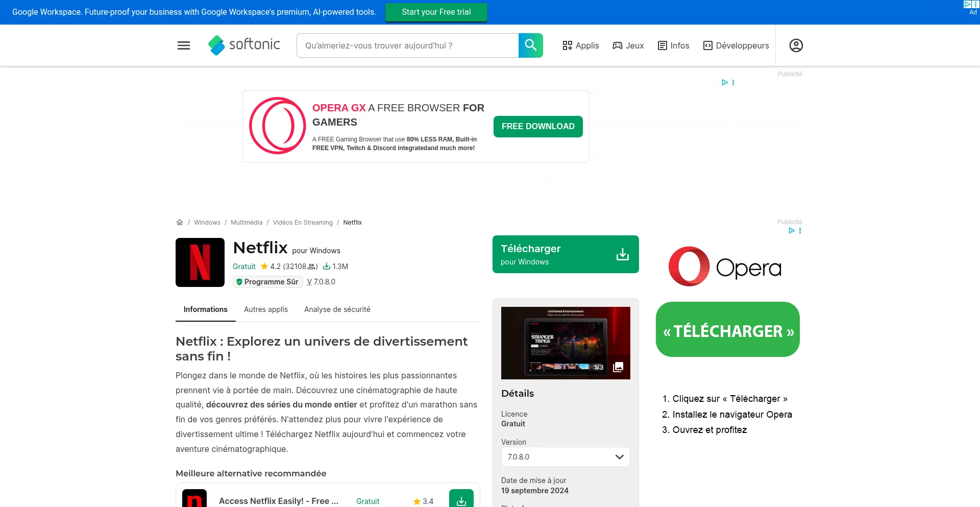Expand the Version 7.0.8.0 dropdown
Screen dimensions: 980x507
566,457
